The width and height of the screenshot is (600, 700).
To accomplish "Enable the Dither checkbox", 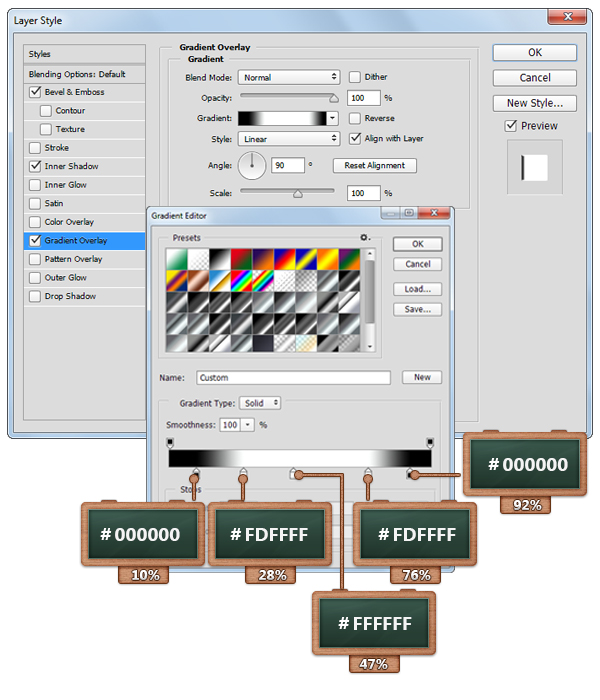I will coord(355,77).
